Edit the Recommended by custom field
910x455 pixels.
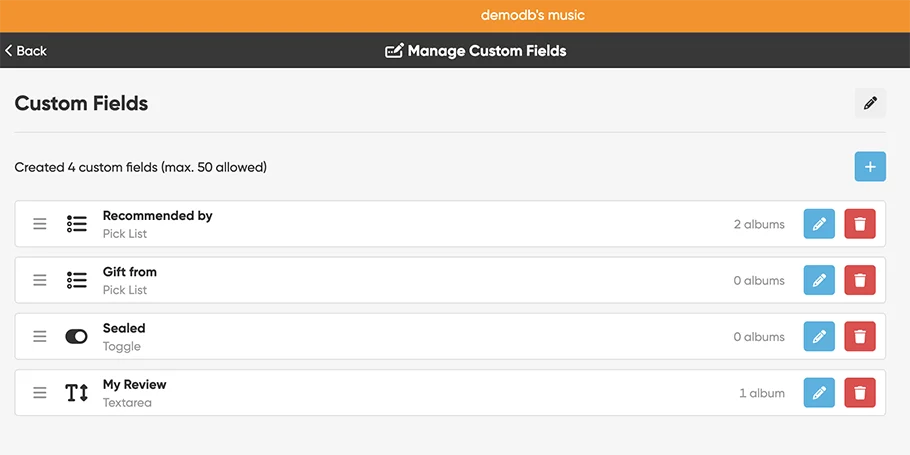pos(818,224)
